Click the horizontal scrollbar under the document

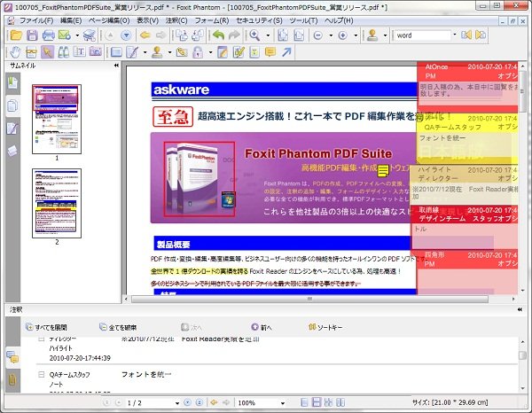(x=309, y=299)
